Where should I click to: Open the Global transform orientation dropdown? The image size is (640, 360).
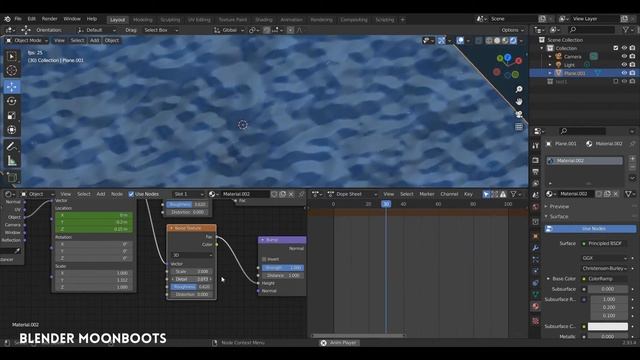(229, 30)
